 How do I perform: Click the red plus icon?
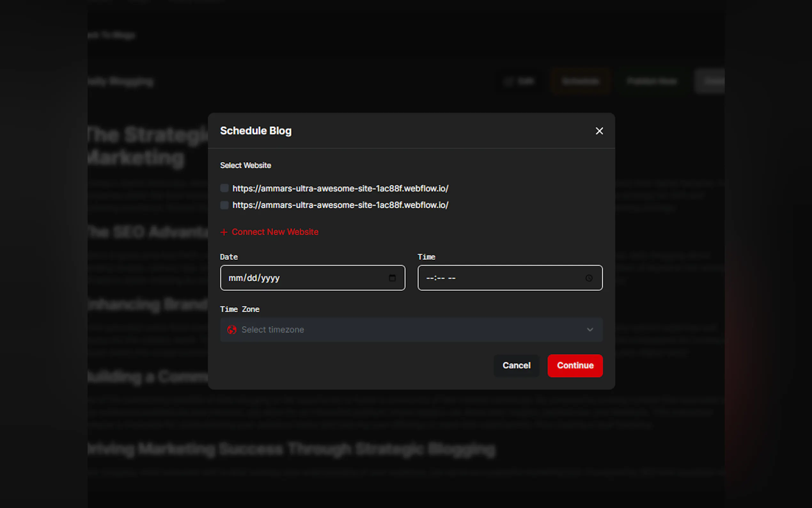click(x=224, y=232)
